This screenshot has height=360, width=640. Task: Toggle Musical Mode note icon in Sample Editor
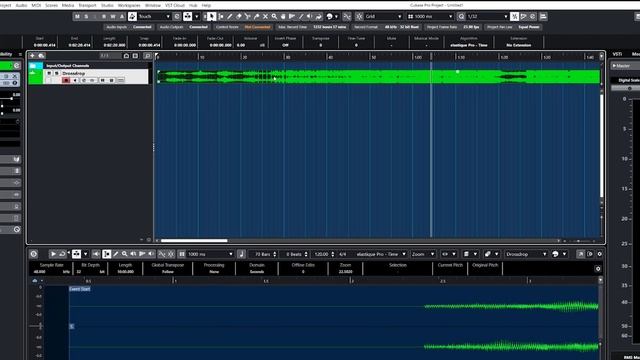tap(241, 254)
